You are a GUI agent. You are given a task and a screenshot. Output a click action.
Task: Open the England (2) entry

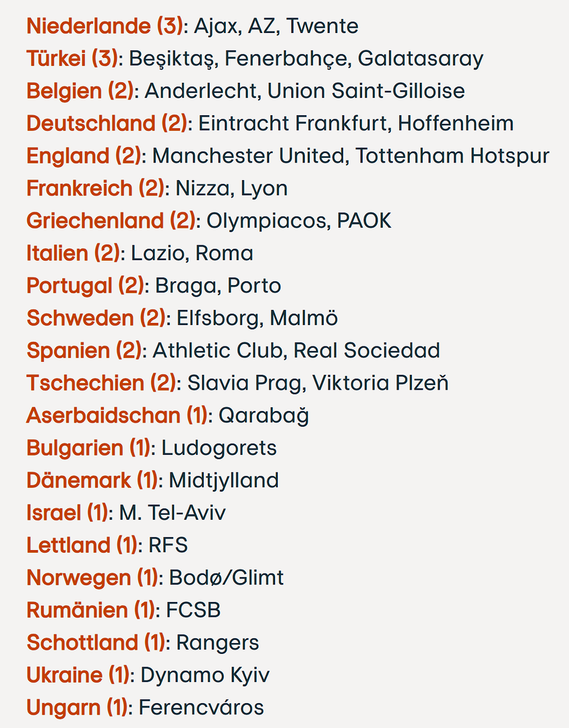pyautogui.click(x=84, y=156)
